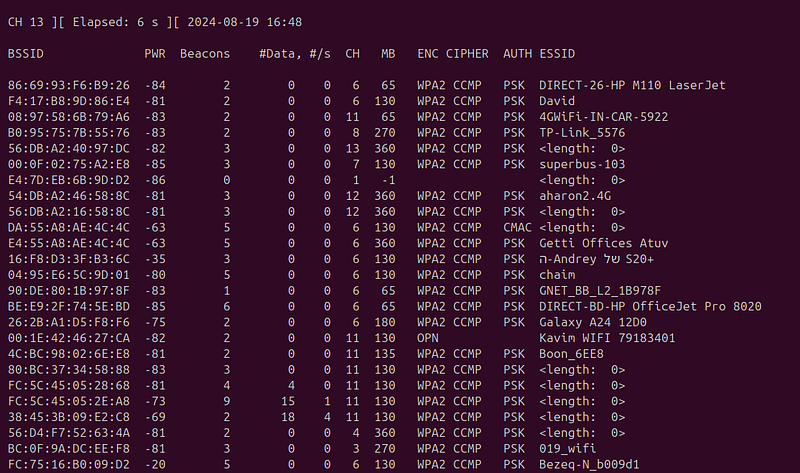The width and height of the screenshot is (800, 473).
Task: Click ESSID Kavim WIFI 79183401
Action: [x=607, y=339]
